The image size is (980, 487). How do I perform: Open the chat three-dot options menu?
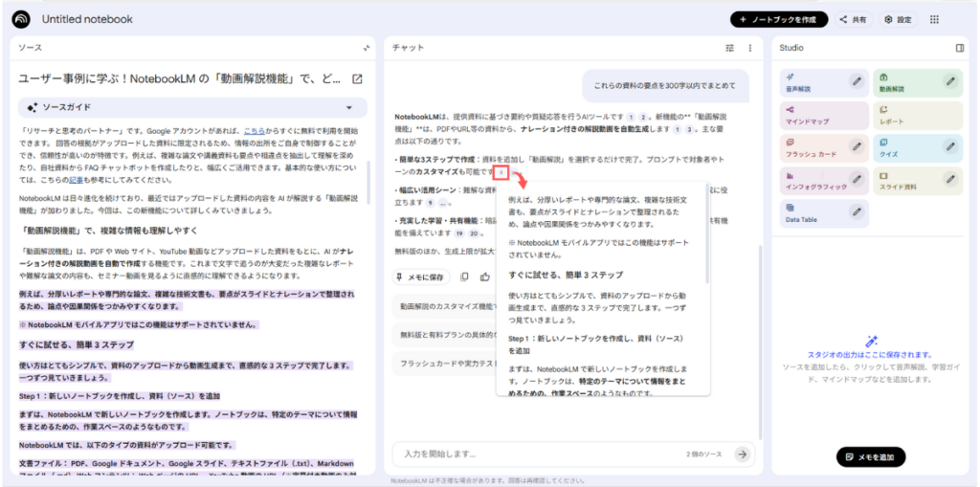pos(750,47)
